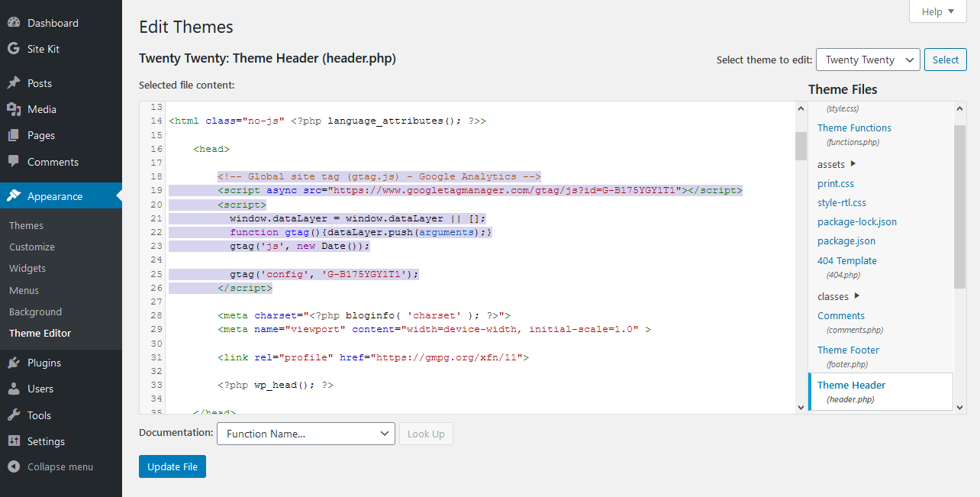This screenshot has width=980, height=497.
Task: Open Plugins via the plug icon
Action: (x=17, y=362)
